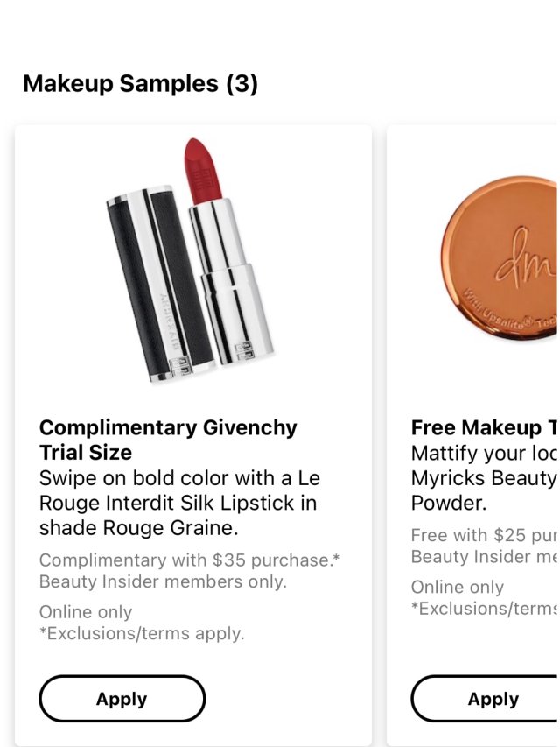Open the "Free Makeup" card title
The image size is (560, 747).
pos(483,427)
